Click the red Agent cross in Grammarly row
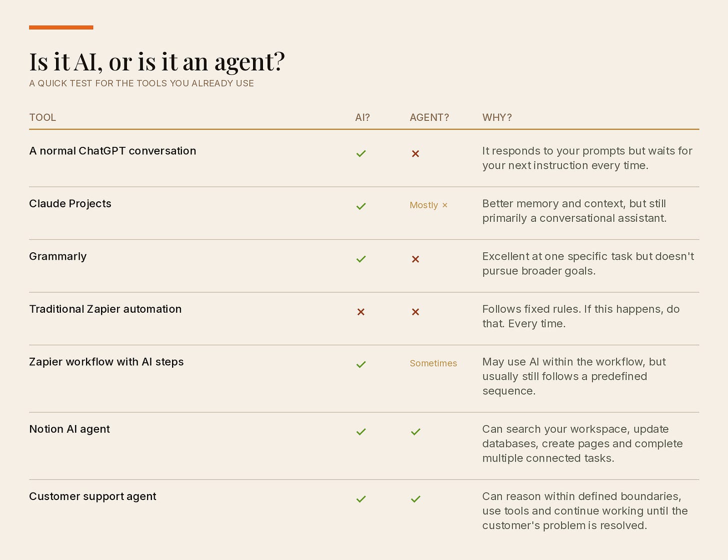The height and width of the screenshot is (560, 728). click(x=415, y=259)
